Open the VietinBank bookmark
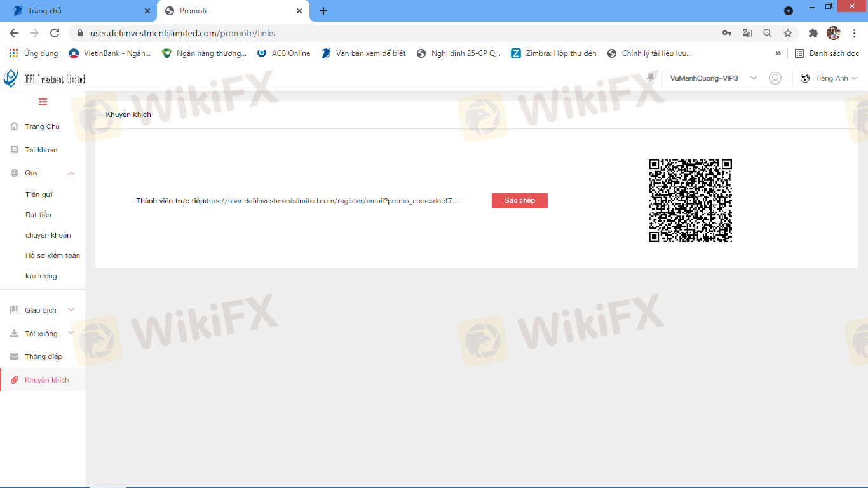The image size is (868, 488). [110, 53]
